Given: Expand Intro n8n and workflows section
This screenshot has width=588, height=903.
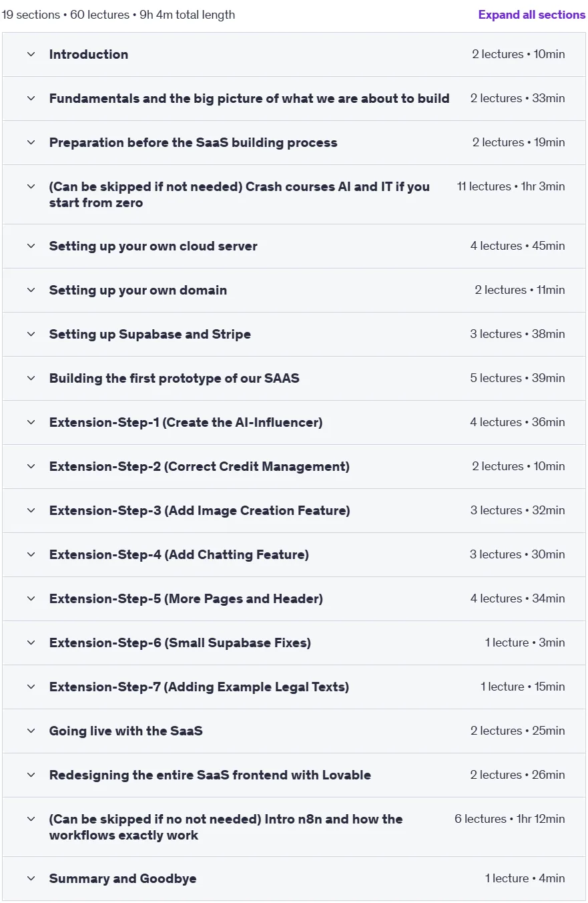Looking at the screenshot, I should [x=294, y=827].
